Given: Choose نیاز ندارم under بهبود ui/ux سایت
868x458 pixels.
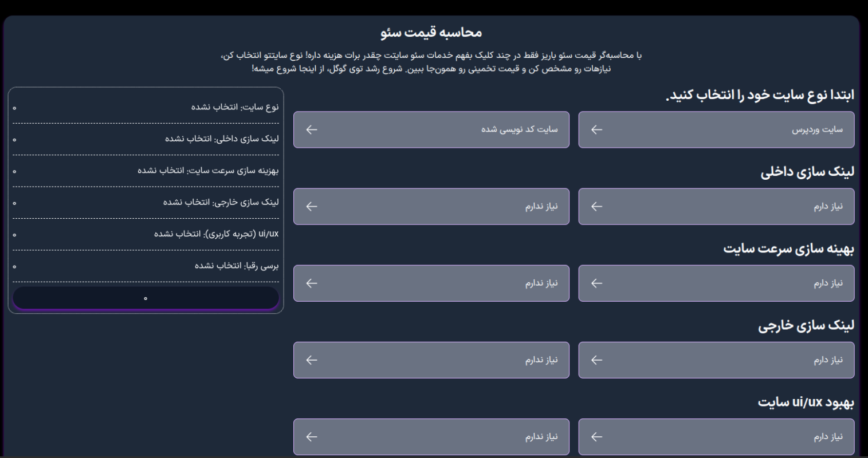Looking at the screenshot, I should [x=431, y=437].
